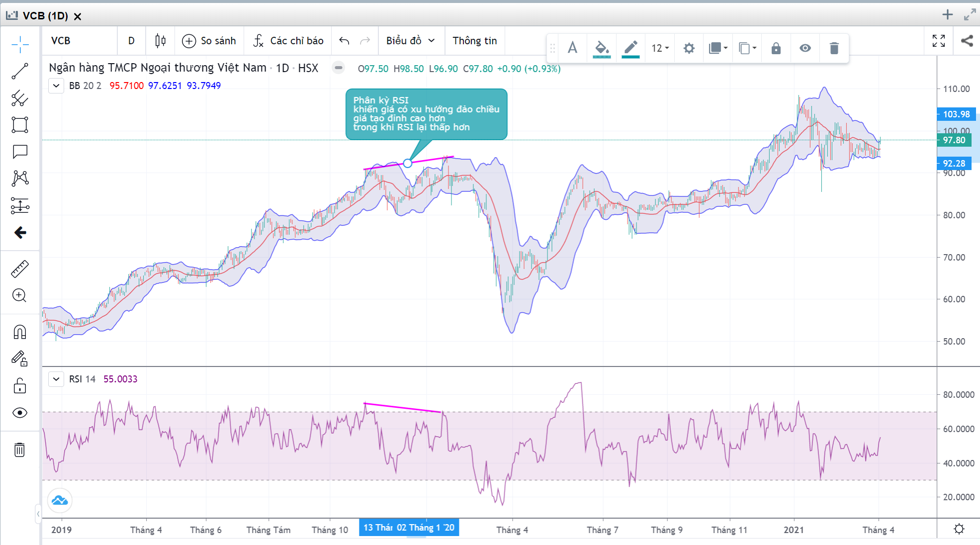Select the magenta trendline on RSI pane
Image resolution: width=980 pixels, height=545 pixels.
click(x=403, y=407)
